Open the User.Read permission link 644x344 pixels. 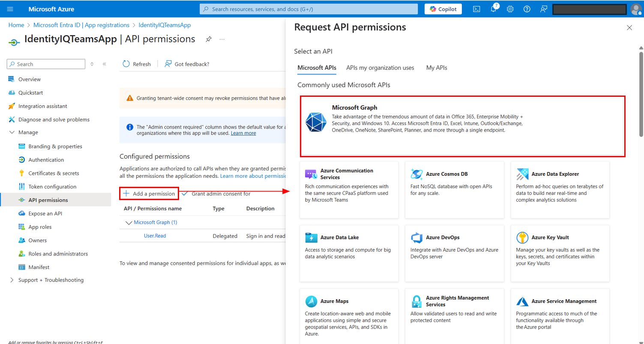pos(155,236)
